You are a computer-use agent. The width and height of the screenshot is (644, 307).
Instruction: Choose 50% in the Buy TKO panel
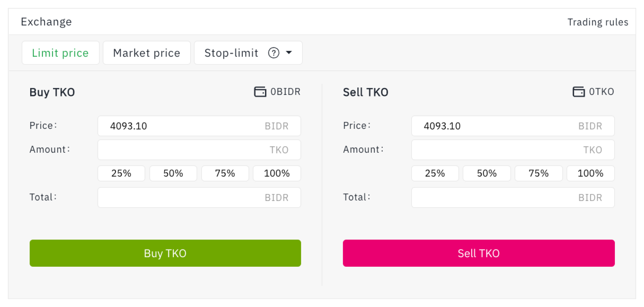click(x=173, y=173)
